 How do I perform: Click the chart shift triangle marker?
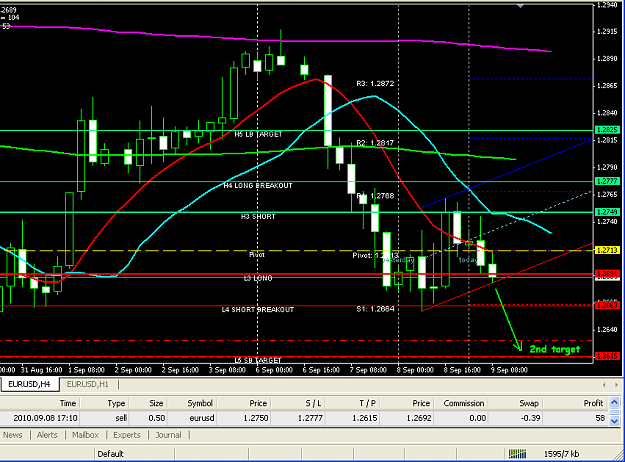tap(520, 6)
